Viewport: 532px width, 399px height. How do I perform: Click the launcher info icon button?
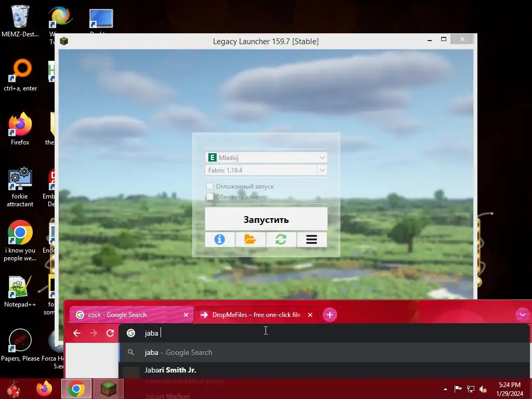220,240
